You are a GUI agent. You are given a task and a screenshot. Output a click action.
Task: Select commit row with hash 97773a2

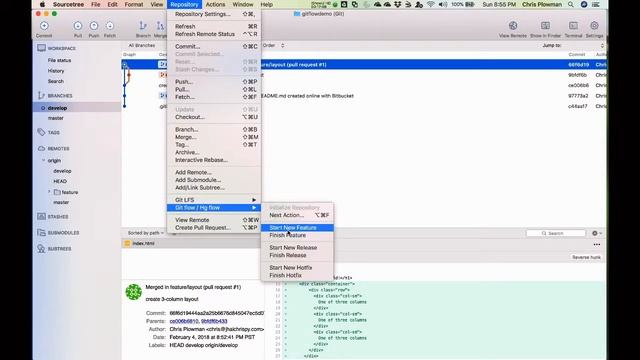(x=364, y=96)
